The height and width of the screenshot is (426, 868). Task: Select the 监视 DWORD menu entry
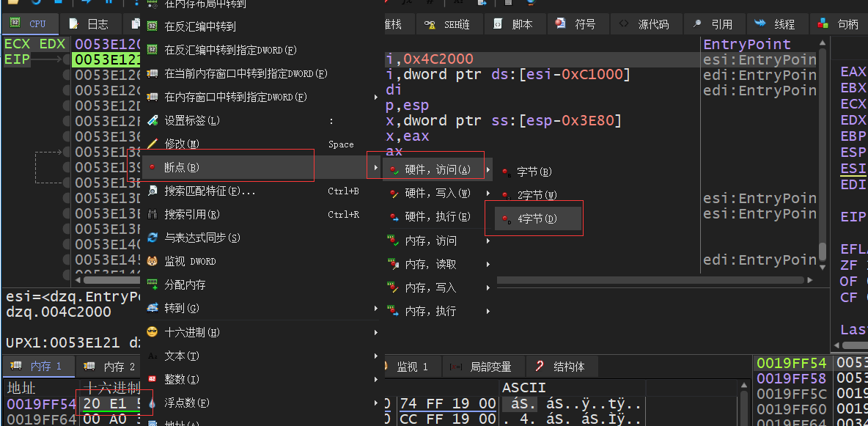click(261, 261)
